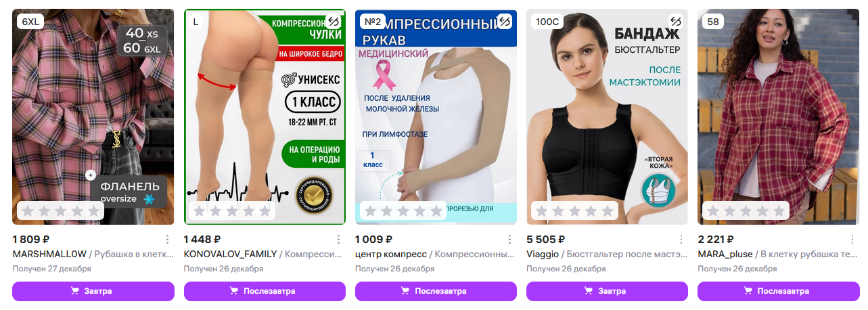Open the three-dot menu for KONOVALOV_FAMILY stockings
Viewport: 868px width, 310px height.
pos(338,240)
